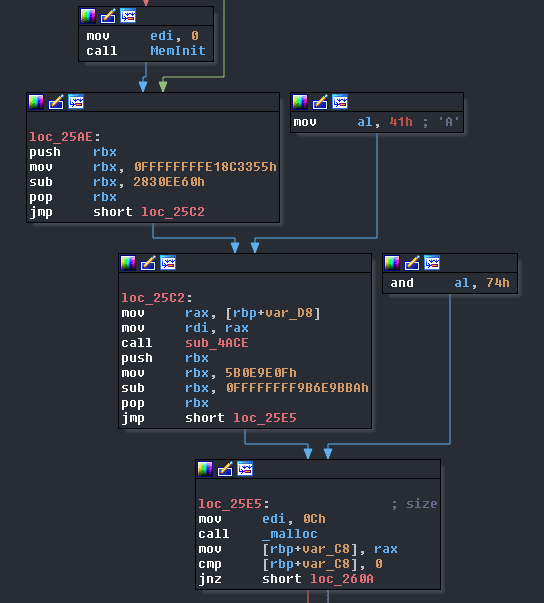The image size is (544, 603).
Task: Click the 0Ch value in mov edi
Action: pos(314,519)
